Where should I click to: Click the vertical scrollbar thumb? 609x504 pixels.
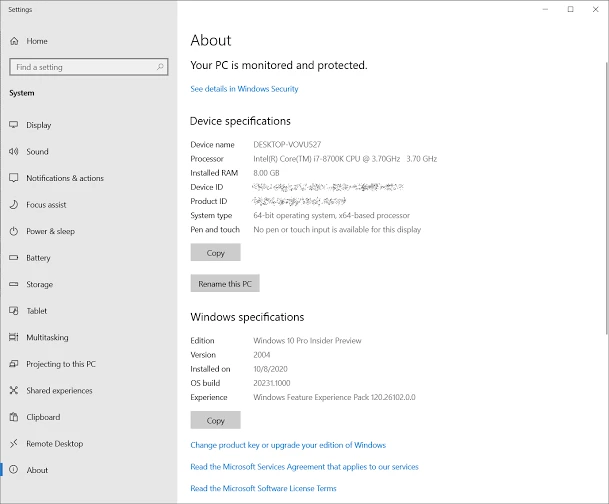pyautogui.click(x=607, y=197)
